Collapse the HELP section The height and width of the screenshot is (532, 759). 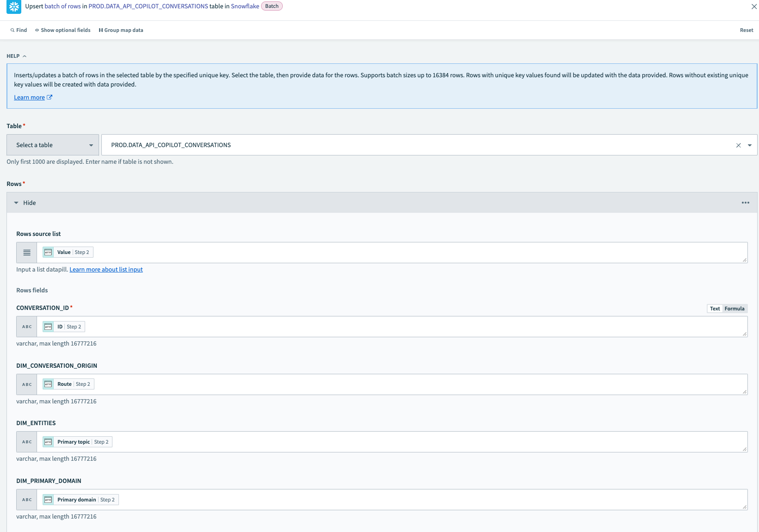click(17, 56)
